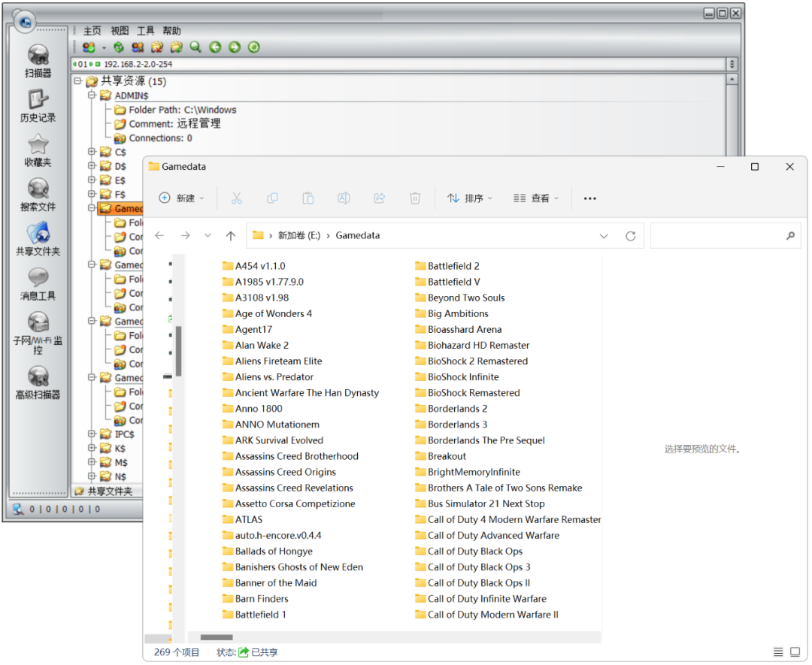Image resolution: width=812 pixels, height=665 pixels.
Task: Open 收藏夹 favorites star icon
Action: [x=38, y=150]
